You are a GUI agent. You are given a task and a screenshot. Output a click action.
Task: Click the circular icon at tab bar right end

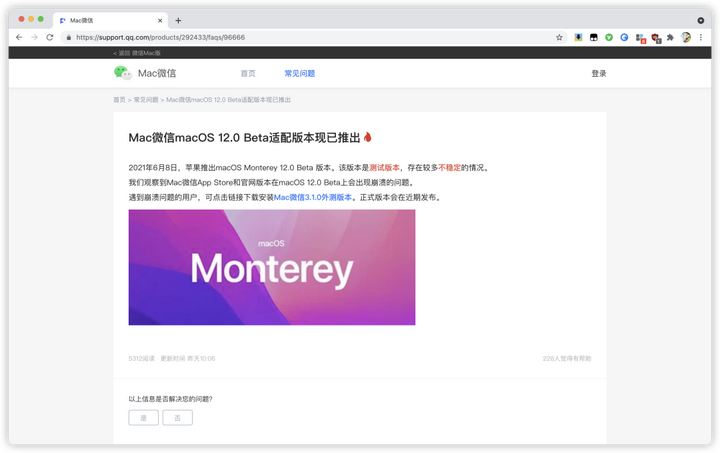click(701, 20)
